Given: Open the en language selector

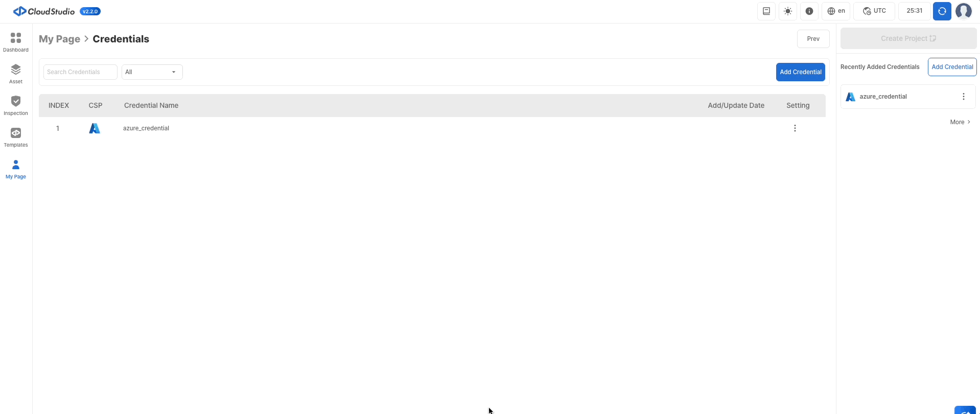Looking at the screenshot, I should (x=836, y=11).
